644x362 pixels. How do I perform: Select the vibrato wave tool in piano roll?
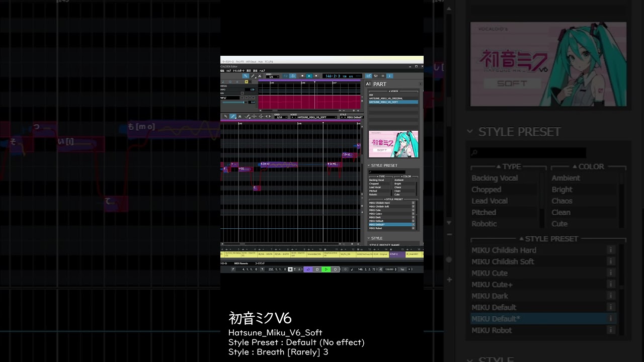pyautogui.click(x=254, y=116)
